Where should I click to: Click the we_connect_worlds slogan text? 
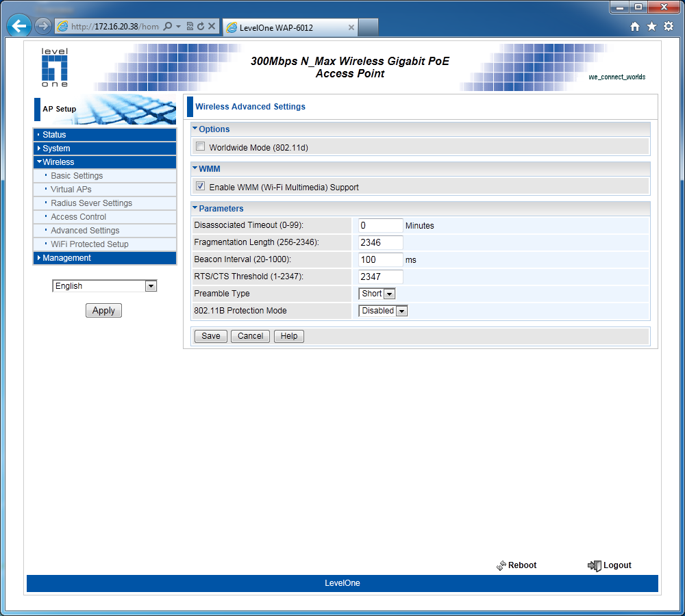tap(617, 77)
